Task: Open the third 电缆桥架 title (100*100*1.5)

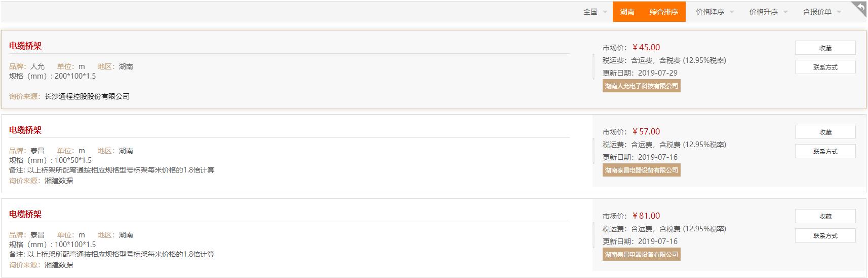Action: [x=25, y=214]
